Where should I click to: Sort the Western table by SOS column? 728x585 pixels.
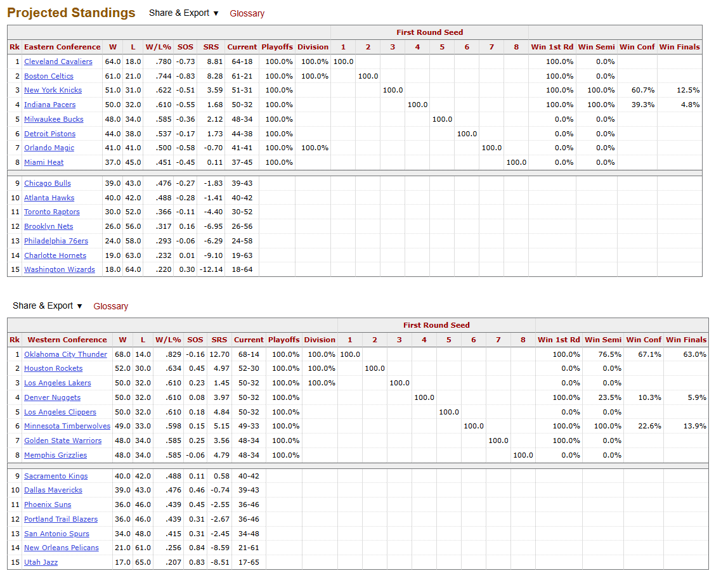tap(195, 340)
